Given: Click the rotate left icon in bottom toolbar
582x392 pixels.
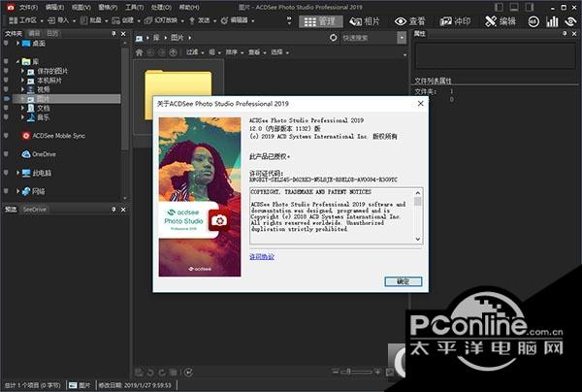Looking at the screenshot, I should click(x=150, y=372).
